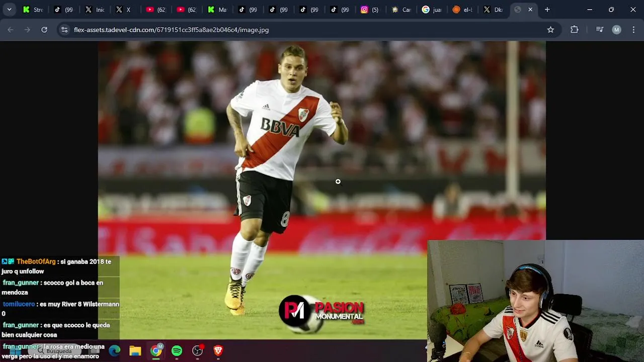
Task: Open OBS Studio from the taskbar
Action: [x=198, y=351]
